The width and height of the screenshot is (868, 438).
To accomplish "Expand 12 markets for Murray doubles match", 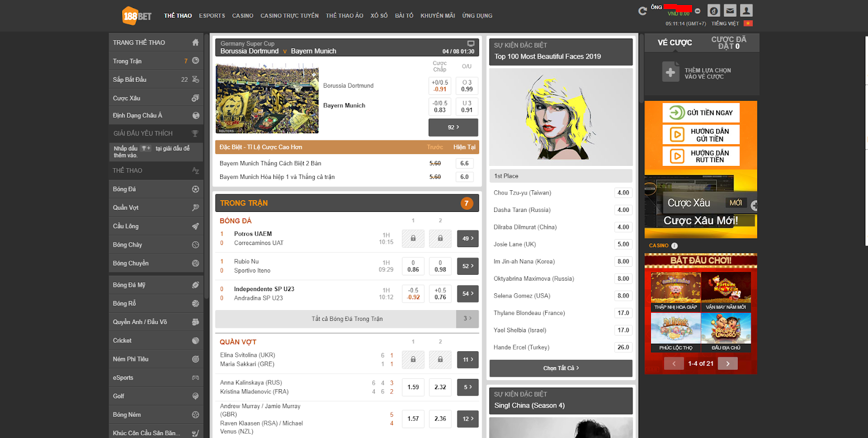I will [468, 418].
